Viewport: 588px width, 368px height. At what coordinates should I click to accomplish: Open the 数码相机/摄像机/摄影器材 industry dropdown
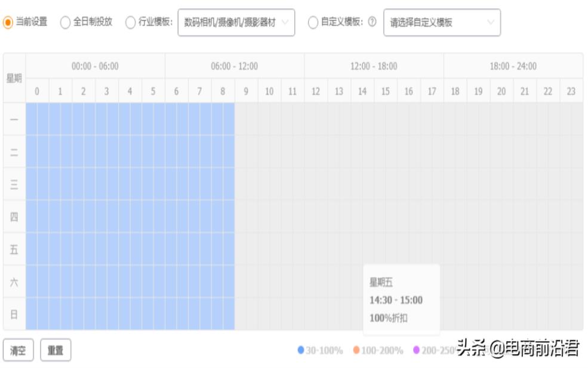tap(236, 23)
